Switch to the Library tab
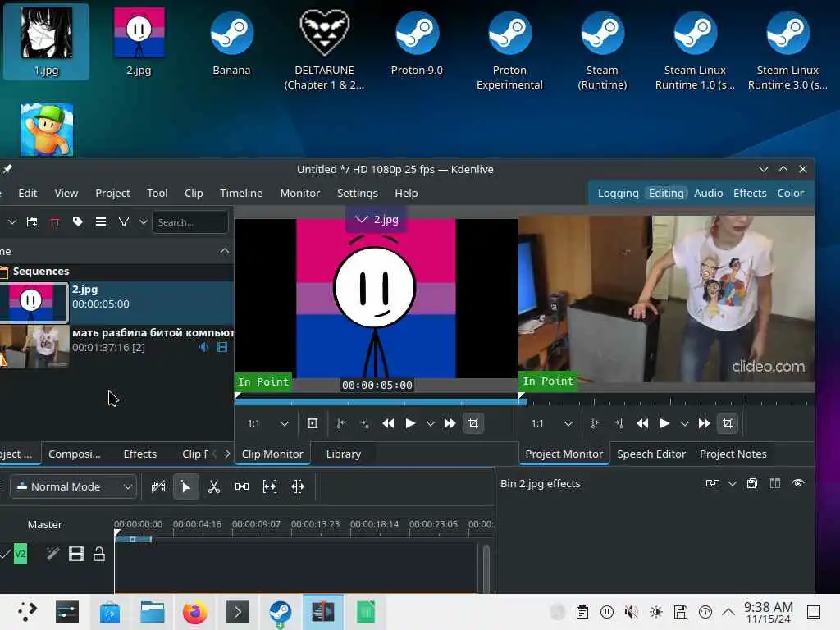 [344, 454]
